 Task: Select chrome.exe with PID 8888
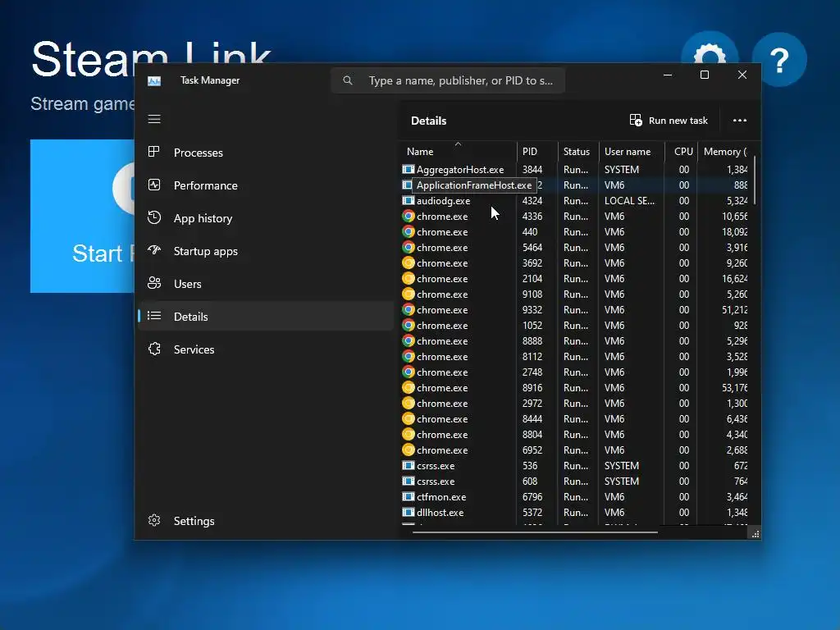click(576, 340)
